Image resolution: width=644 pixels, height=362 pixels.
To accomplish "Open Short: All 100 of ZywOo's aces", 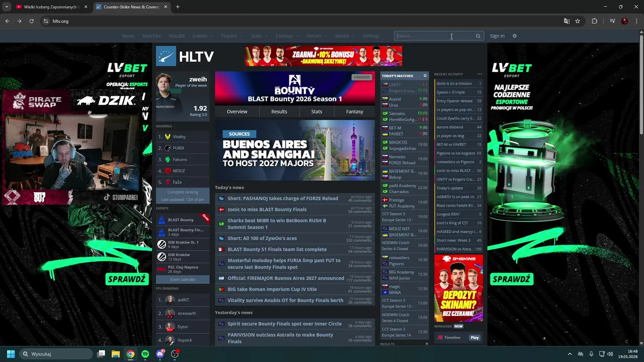I will (262, 238).
